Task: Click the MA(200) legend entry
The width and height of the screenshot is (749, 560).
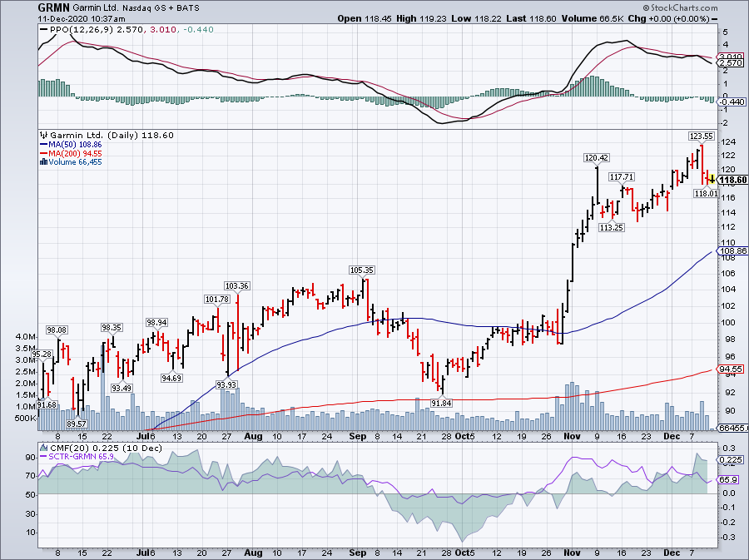Action: [x=70, y=153]
